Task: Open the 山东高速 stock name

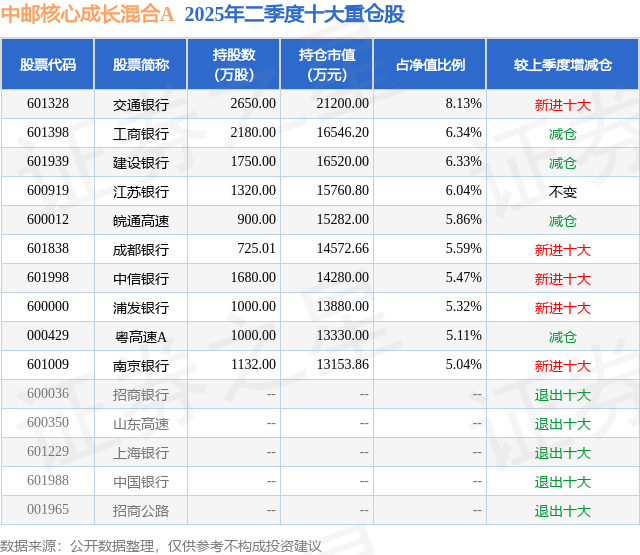Action: pos(141,424)
